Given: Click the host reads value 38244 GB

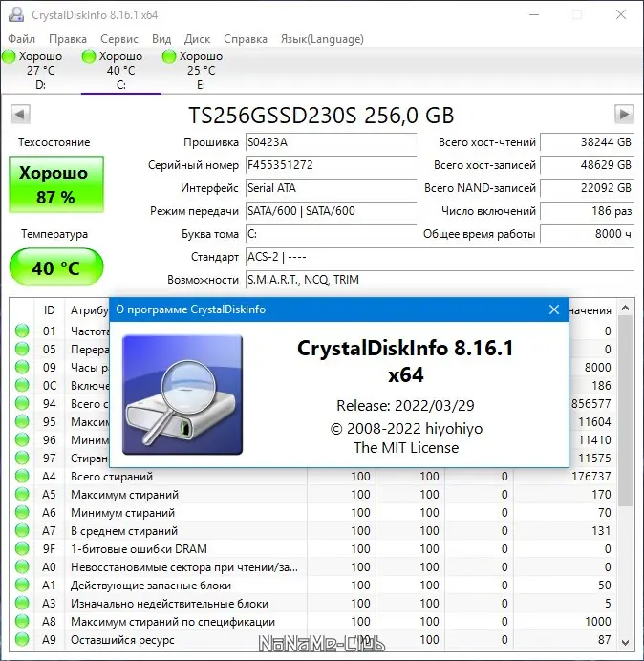Looking at the screenshot, I should [x=587, y=142].
